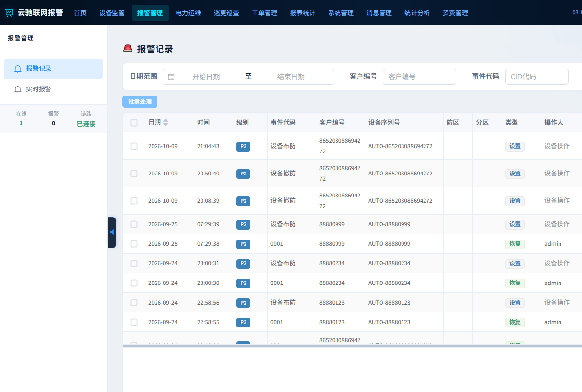Click the 恢复 tag in the 22:58:55 row
This screenshot has height=392, width=582.
515,322
